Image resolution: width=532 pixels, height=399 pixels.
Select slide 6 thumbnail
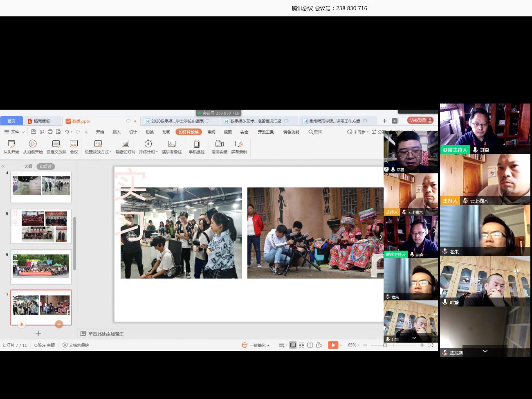(x=41, y=267)
